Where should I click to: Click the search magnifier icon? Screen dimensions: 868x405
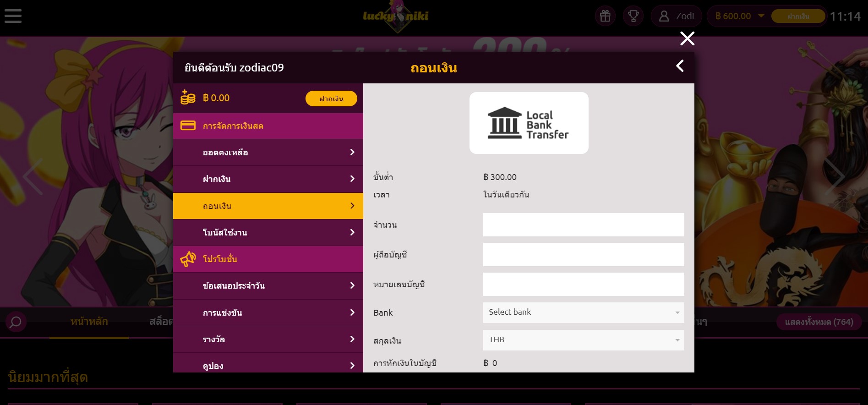tap(16, 322)
